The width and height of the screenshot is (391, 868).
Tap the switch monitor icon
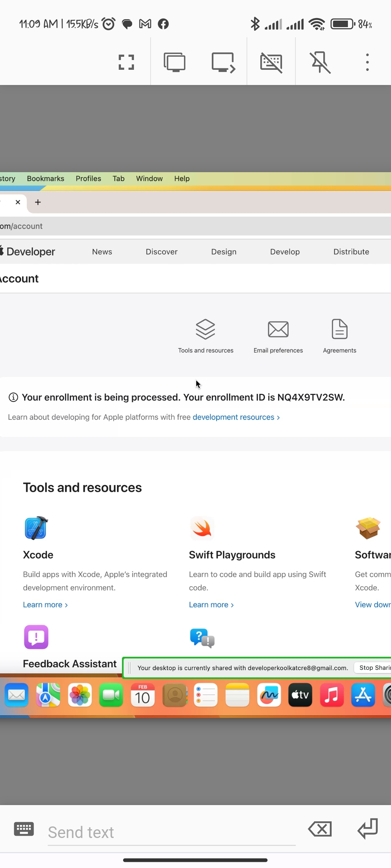point(223,62)
